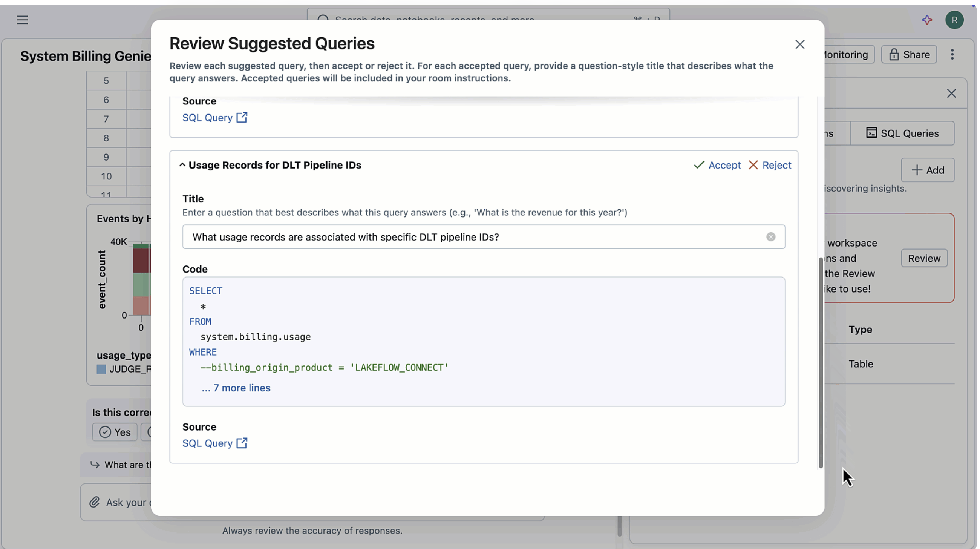Image resolution: width=980 pixels, height=549 pixels.
Task: Expand the 7 more lines of code
Action: (236, 388)
